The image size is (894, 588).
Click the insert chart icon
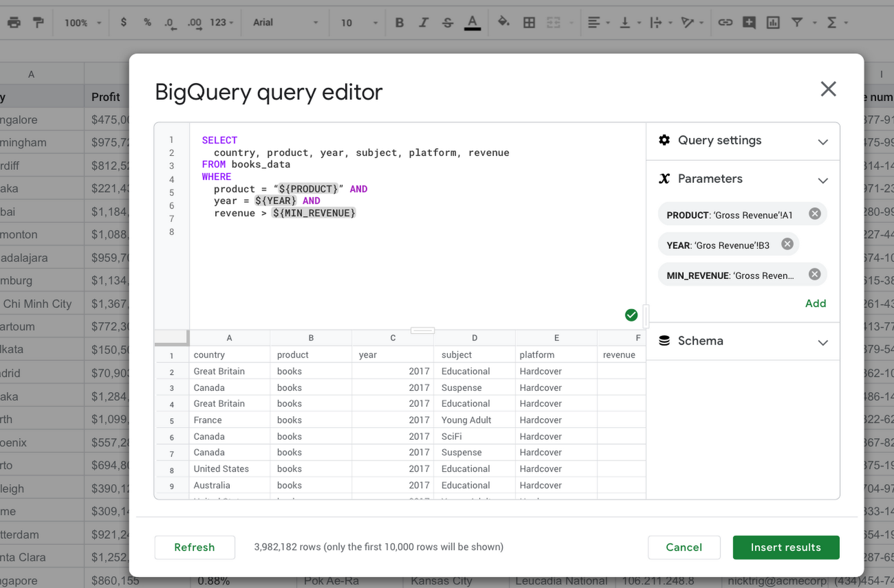773,23
